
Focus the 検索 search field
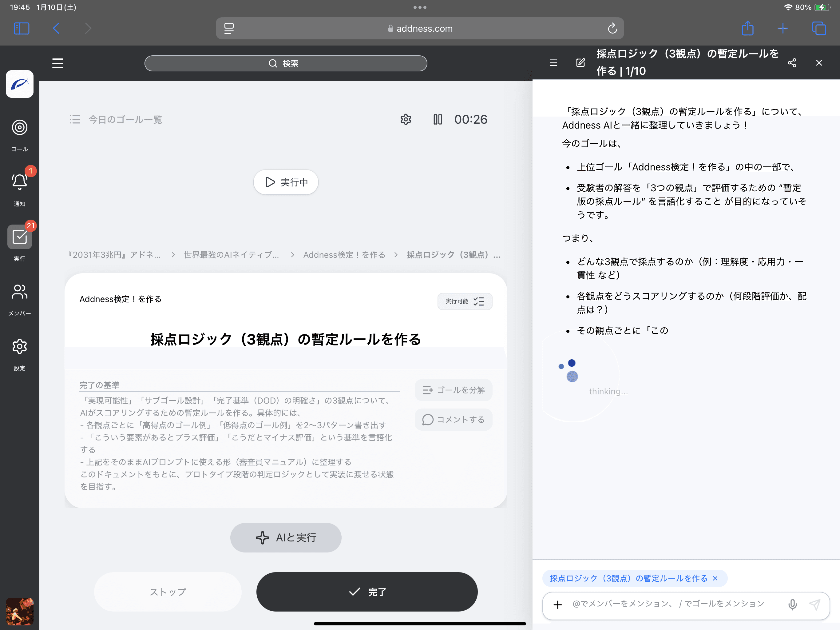[x=286, y=63]
